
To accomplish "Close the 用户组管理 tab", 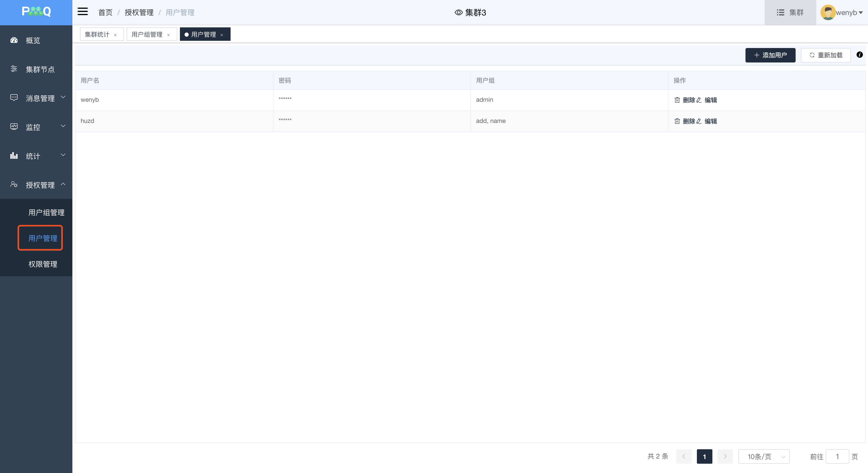I will click(x=169, y=35).
